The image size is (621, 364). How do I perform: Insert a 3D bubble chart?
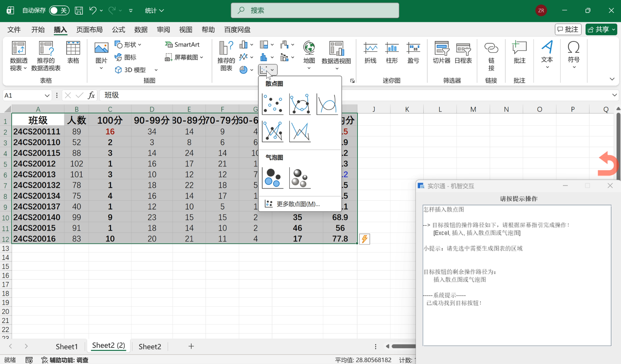click(x=300, y=178)
